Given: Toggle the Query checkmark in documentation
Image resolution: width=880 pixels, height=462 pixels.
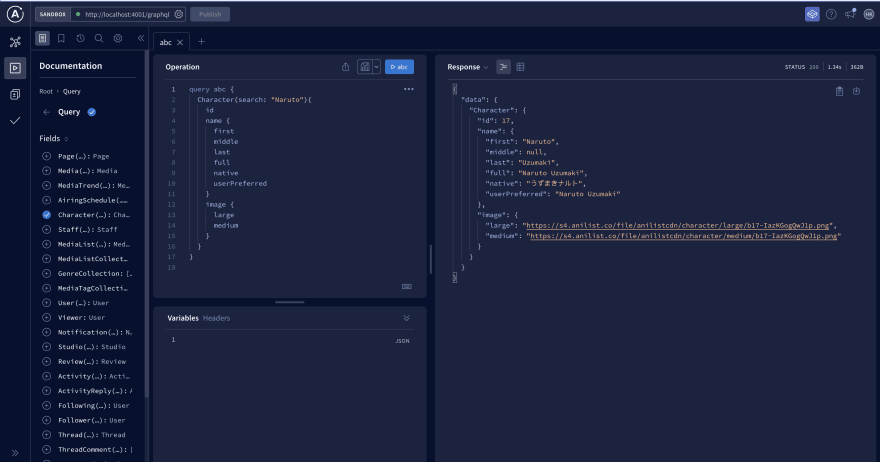Looking at the screenshot, I should coord(91,112).
